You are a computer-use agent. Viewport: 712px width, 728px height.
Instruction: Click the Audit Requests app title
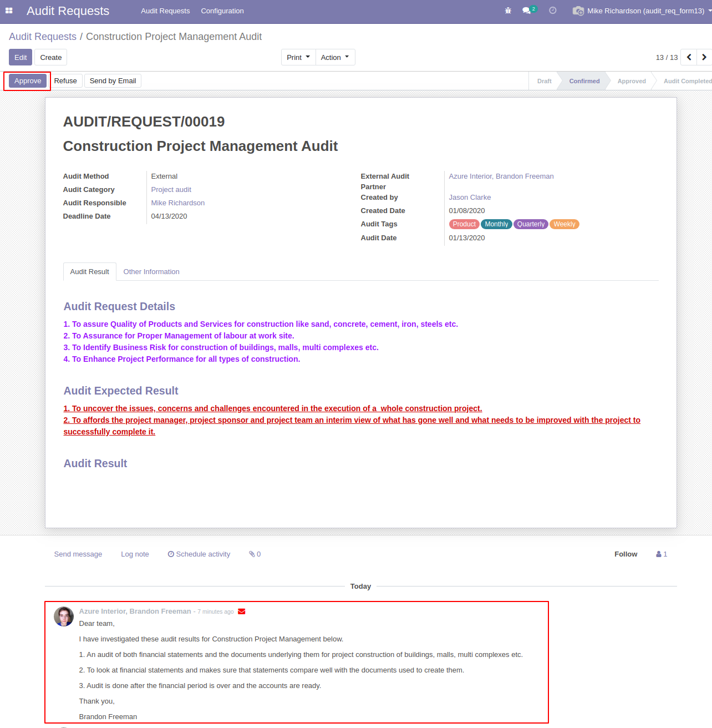tap(68, 11)
